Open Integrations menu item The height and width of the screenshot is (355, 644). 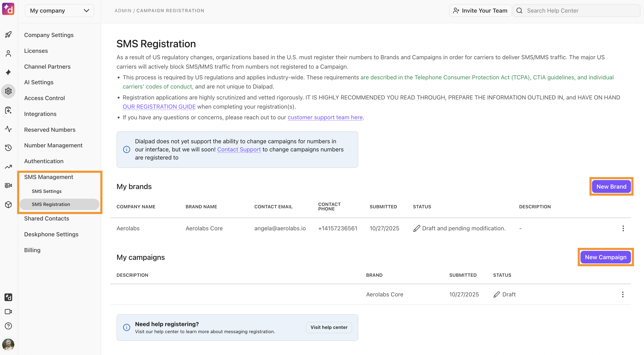[x=40, y=114]
